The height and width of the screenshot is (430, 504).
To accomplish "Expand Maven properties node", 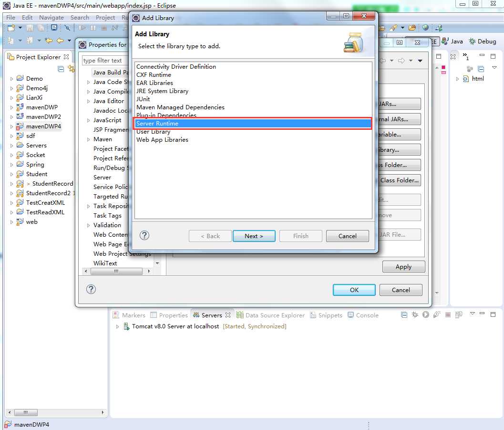I will 88,139.
